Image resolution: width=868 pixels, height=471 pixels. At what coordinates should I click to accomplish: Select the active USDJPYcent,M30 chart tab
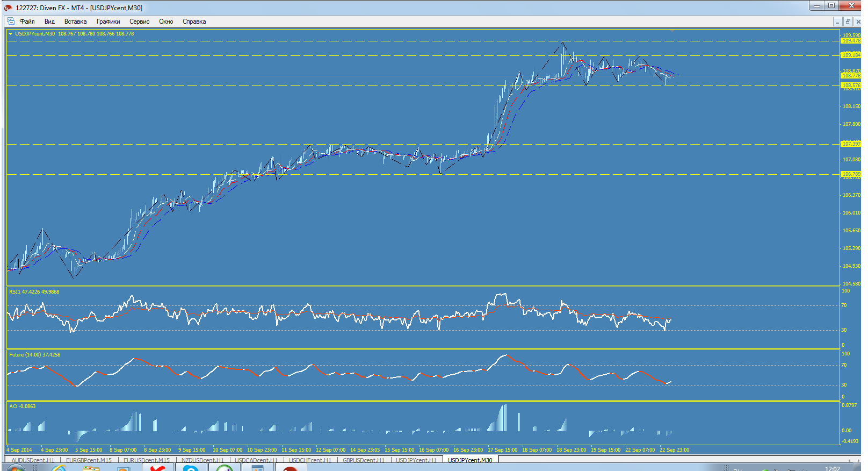pos(470,460)
